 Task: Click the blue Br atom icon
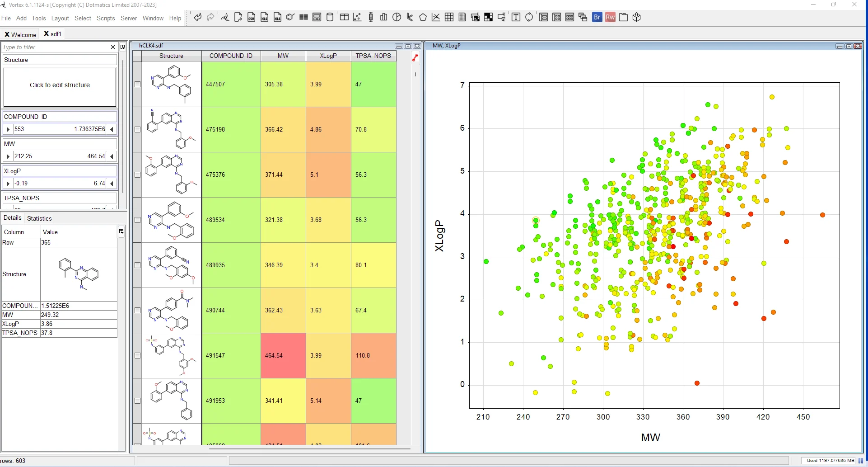click(597, 17)
